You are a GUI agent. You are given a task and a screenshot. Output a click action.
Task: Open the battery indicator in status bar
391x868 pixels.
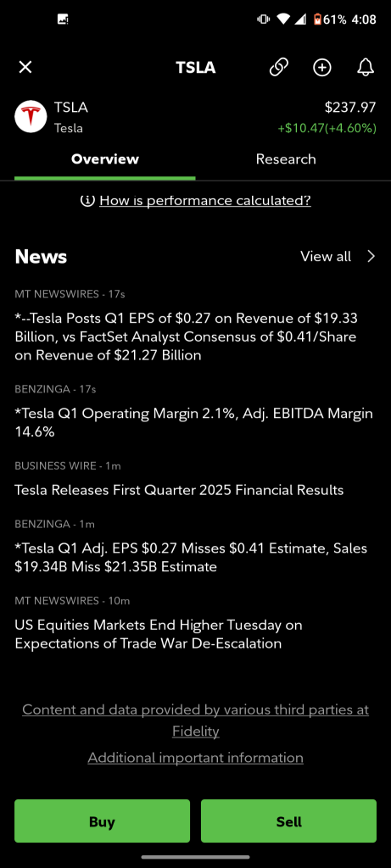317,19
